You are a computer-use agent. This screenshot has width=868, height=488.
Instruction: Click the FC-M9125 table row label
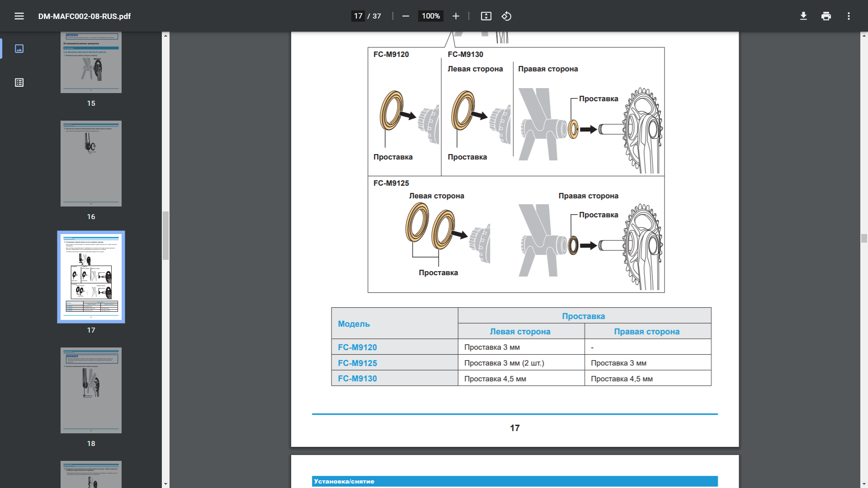click(x=357, y=363)
